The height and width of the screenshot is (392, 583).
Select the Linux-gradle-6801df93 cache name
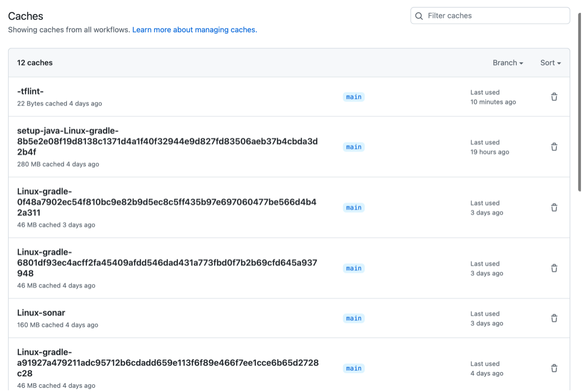pyautogui.click(x=167, y=263)
